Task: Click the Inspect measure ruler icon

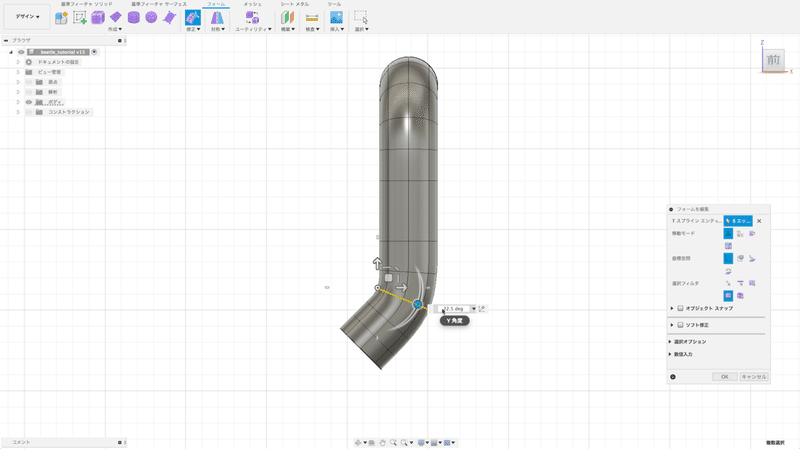Action: [312, 18]
